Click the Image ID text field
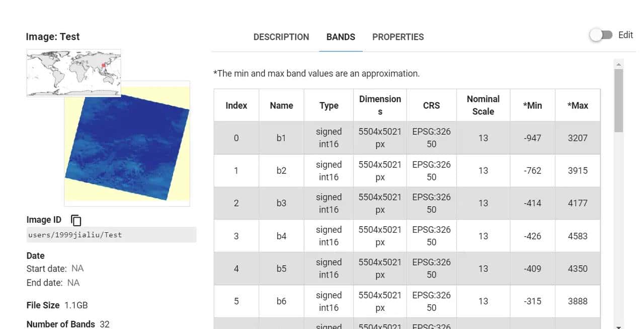The width and height of the screenshot is (644, 329). 111,234
